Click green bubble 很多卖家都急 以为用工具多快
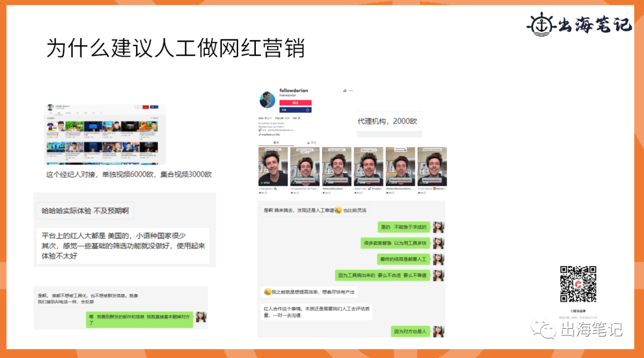The image size is (644, 358). [395, 243]
